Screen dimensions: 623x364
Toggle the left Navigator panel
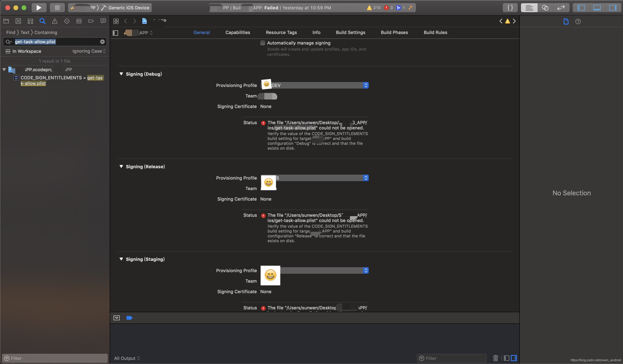(x=581, y=8)
